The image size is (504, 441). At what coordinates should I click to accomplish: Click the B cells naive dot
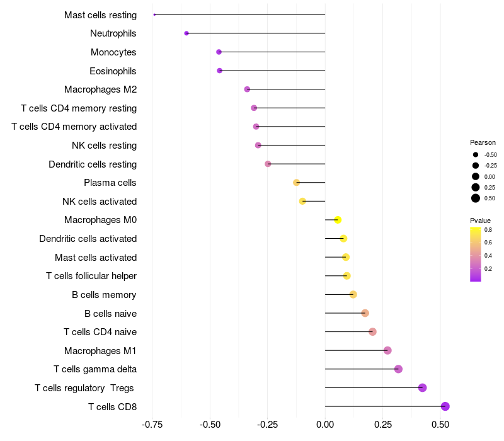point(365,313)
